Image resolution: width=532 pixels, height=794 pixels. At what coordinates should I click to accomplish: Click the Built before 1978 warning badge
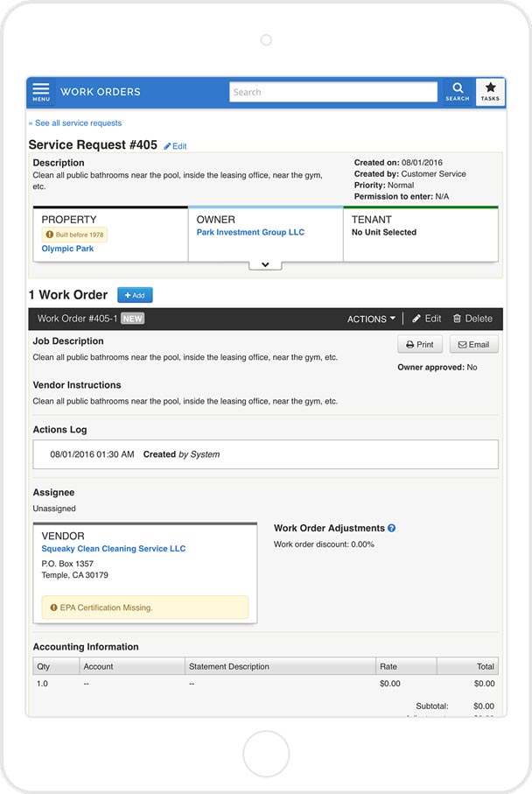point(74,235)
